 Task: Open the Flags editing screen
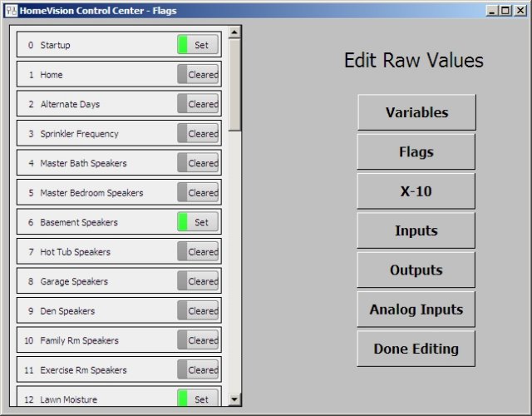[416, 151]
